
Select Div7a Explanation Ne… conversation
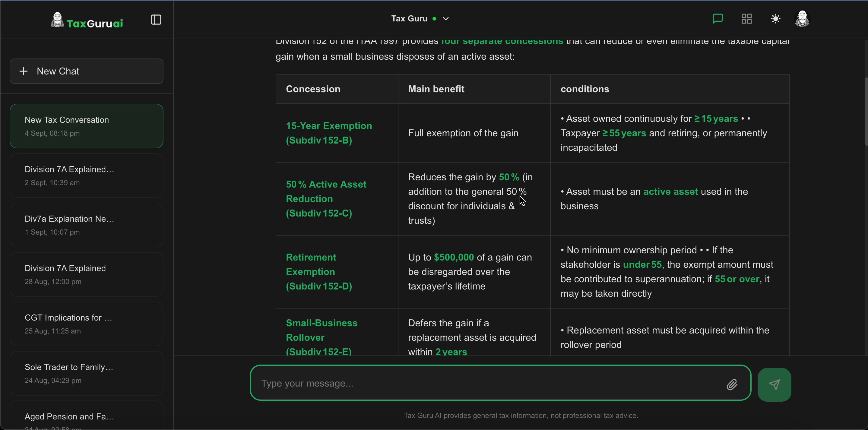[87, 225]
